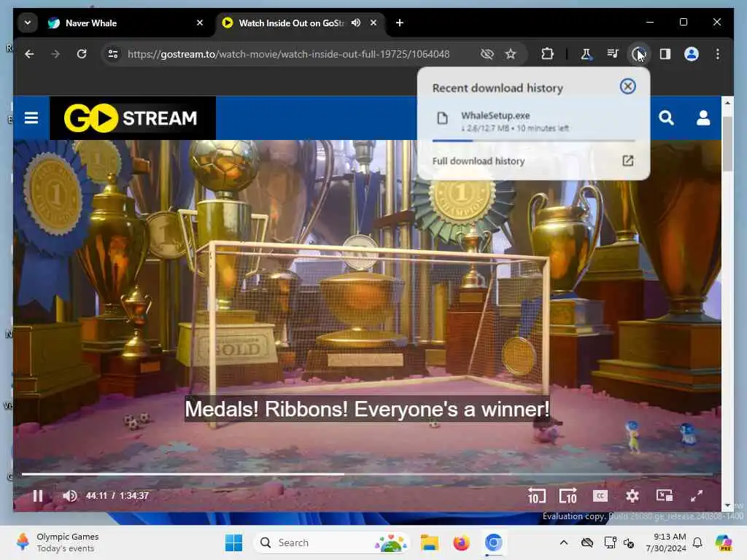Click the Medals! Ribbons! subtitle text
Image resolution: width=747 pixels, height=560 pixels.
point(367,409)
